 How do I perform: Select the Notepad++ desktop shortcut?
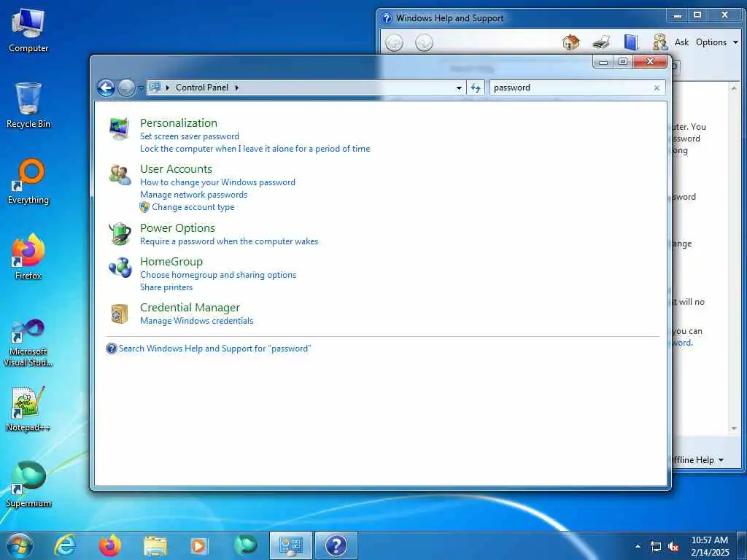pyautogui.click(x=28, y=409)
